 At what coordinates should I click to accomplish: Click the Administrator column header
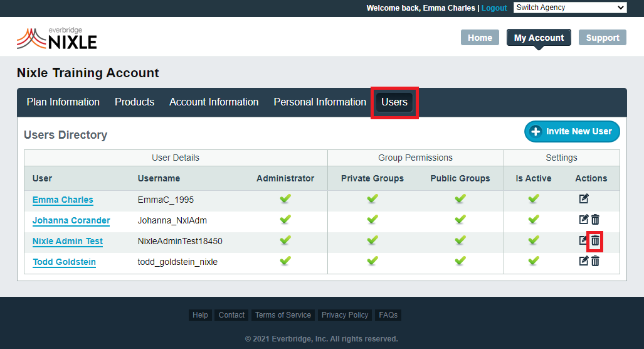pyautogui.click(x=285, y=178)
